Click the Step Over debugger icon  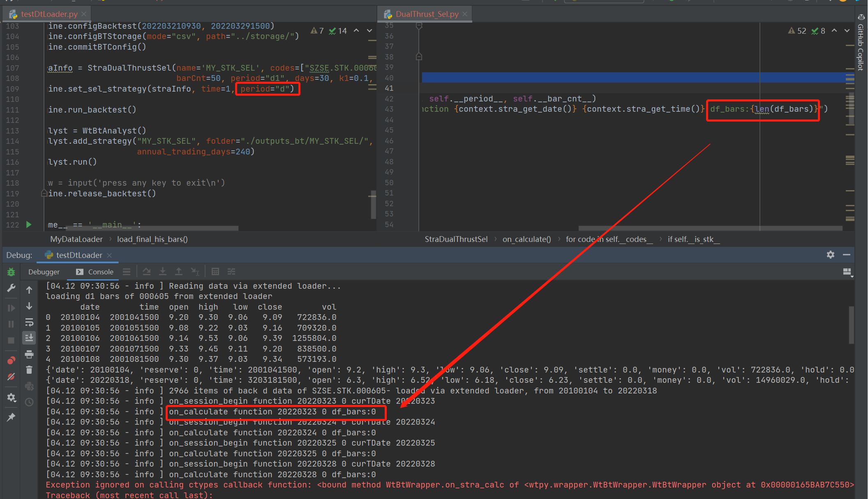tap(146, 271)
